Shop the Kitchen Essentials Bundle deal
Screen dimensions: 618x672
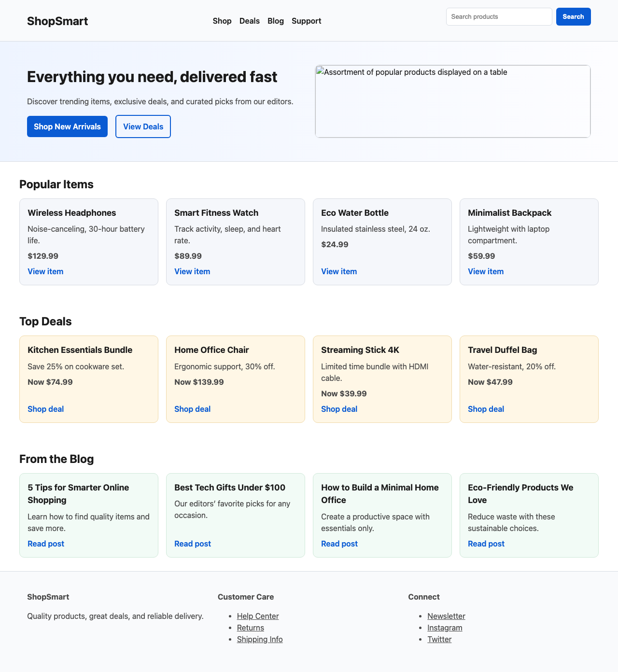(45, 409)
